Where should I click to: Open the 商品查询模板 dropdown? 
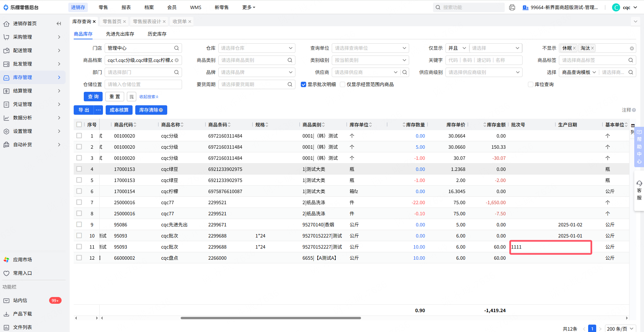point(579,72)
